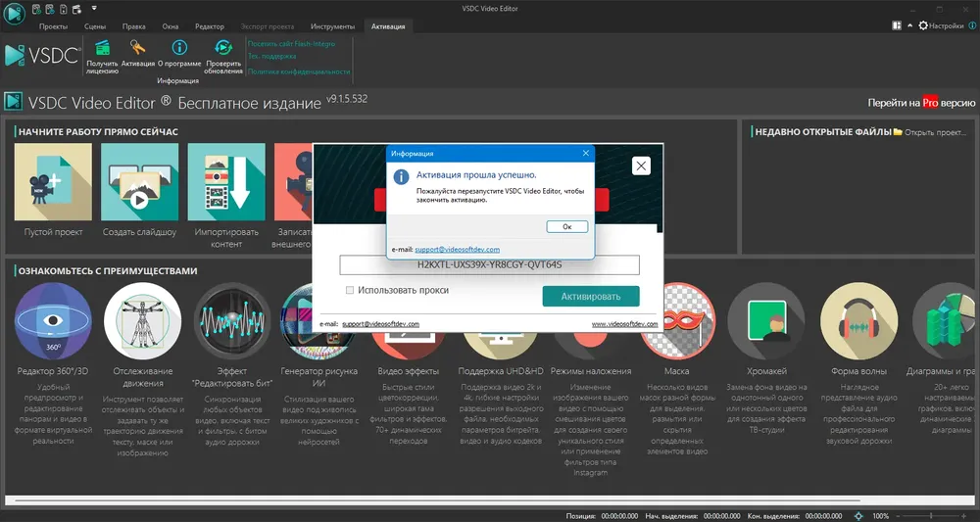
Task: Confirm the info dialog with Ок
Action: coord(566,226)
